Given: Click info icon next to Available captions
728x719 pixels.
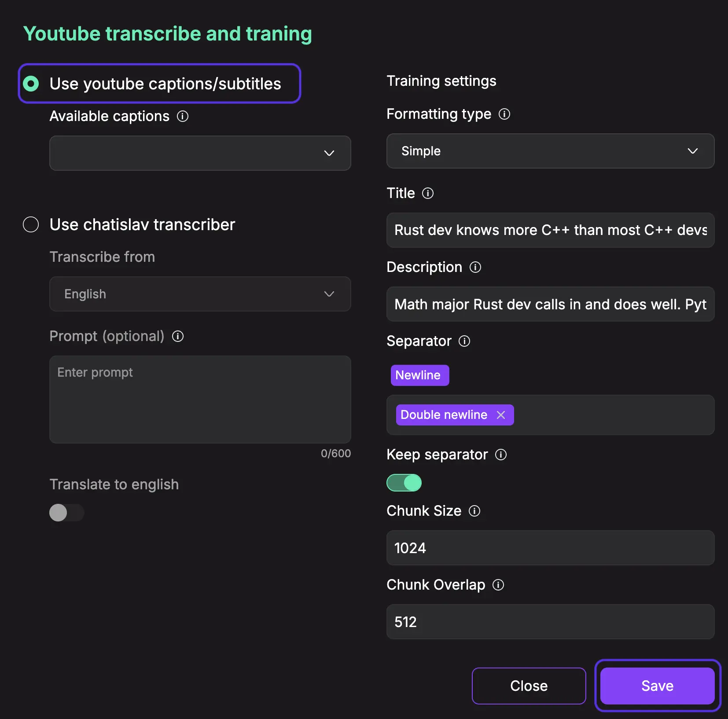Looking at the screenshot, I should click(x=183, y=116).
